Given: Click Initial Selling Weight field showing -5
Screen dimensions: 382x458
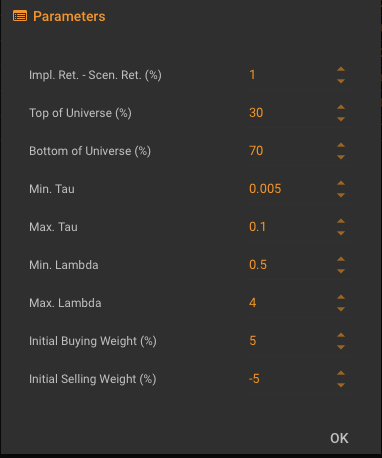Looking at the screenshot, I should [x=290, y=379].
